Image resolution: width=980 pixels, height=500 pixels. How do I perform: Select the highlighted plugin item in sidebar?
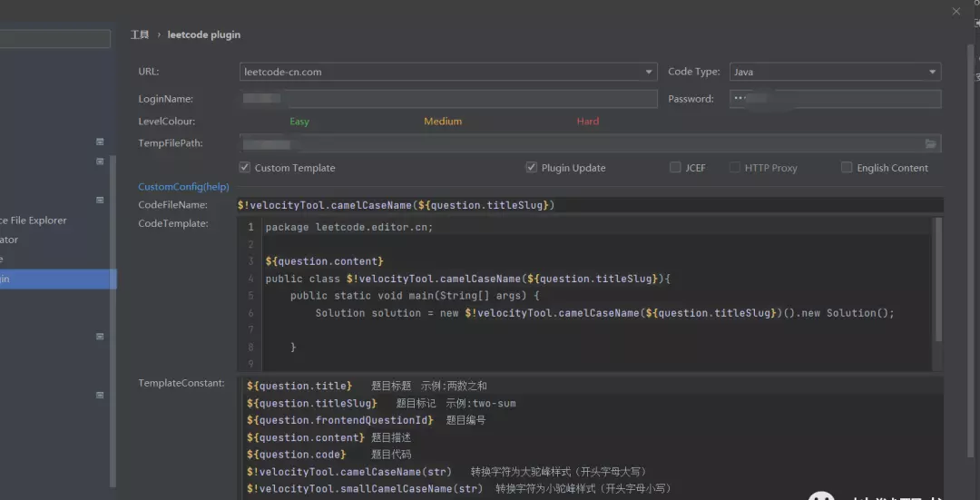58,279
